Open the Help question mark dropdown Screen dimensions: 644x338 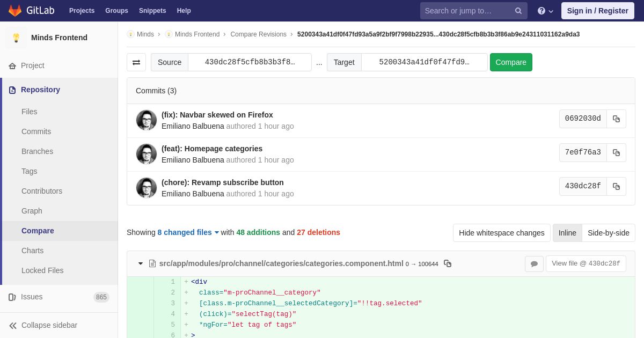point(545,11)
